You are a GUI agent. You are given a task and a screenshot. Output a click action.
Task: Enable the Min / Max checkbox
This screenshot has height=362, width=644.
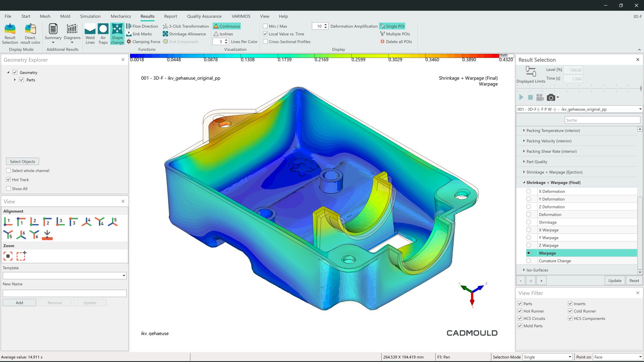265,26
